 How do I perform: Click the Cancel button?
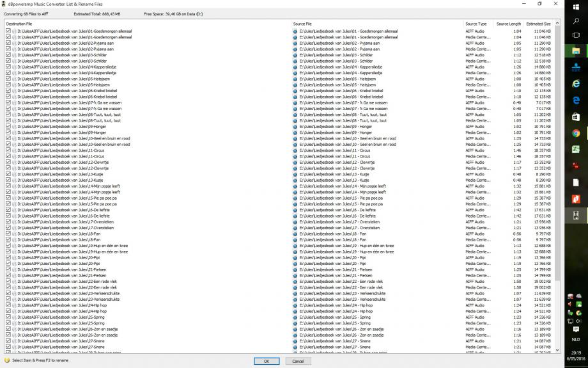(x=298, y=361)
